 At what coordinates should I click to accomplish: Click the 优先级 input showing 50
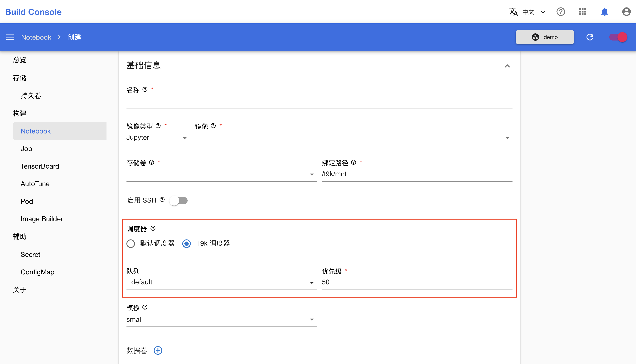pos(417,282)
